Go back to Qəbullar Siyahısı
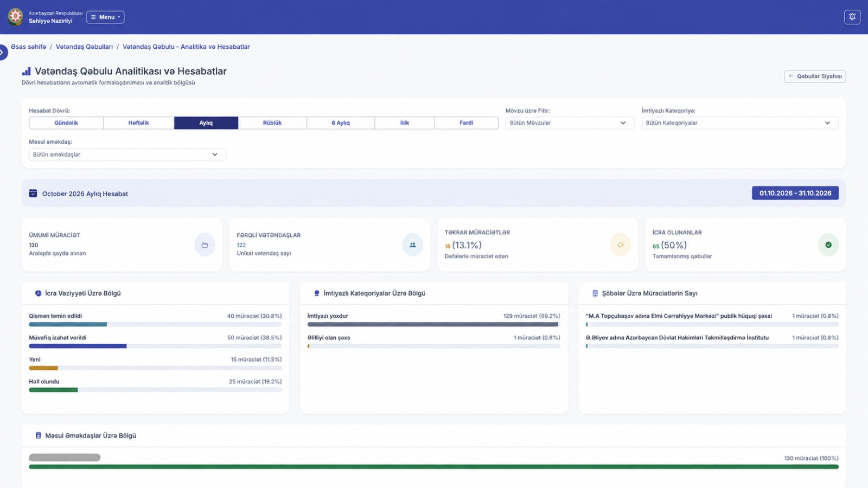The height and width of the screenshot is (488, 868). click(815, 76)
